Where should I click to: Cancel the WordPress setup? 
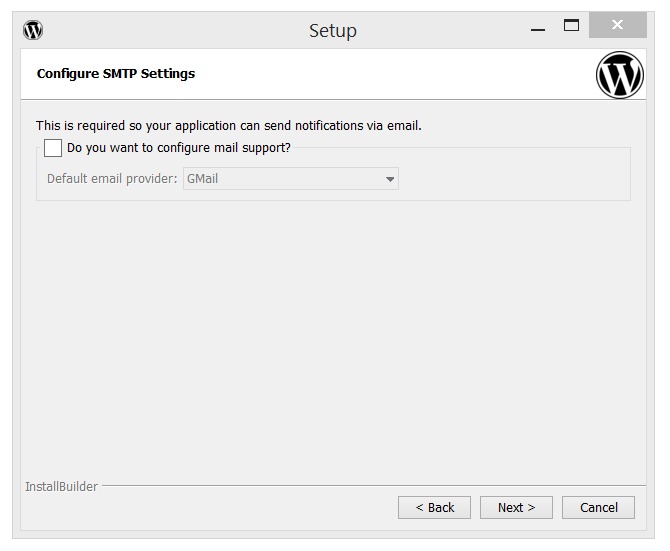pos(598,507)
